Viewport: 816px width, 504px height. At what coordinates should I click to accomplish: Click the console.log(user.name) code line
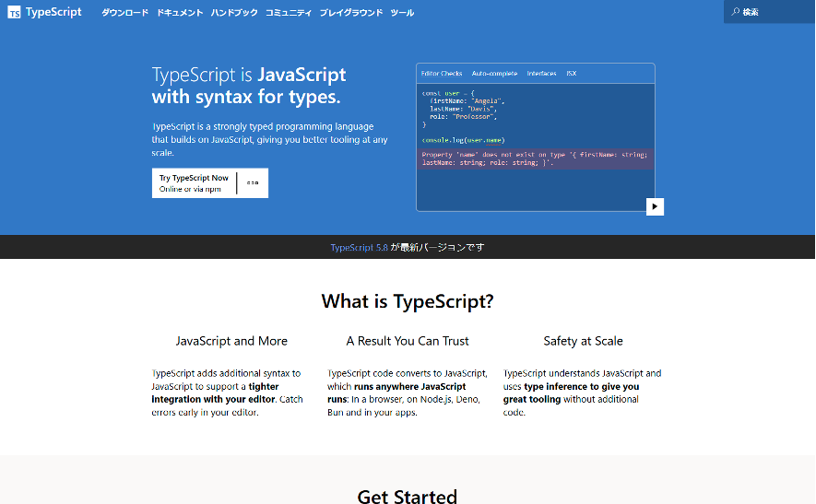pos(463,140)
